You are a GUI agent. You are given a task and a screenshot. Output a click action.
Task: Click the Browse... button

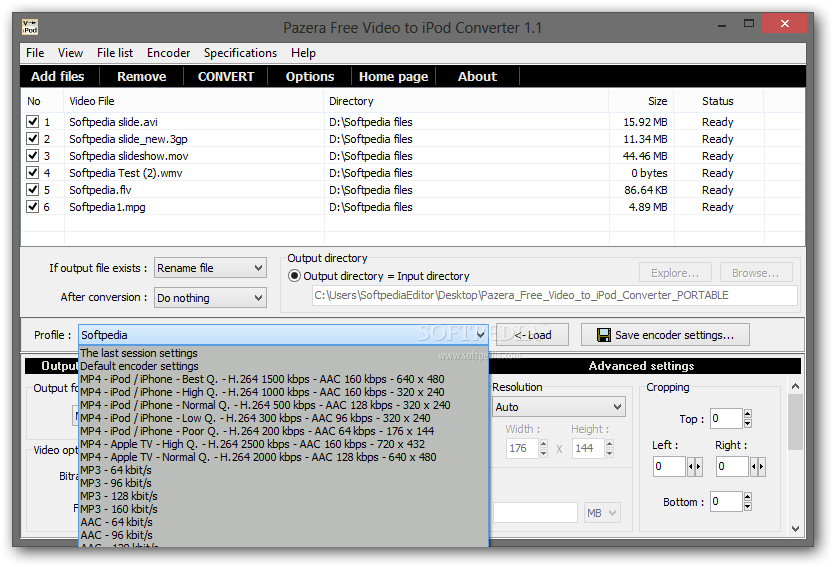[x=756, y=273]
